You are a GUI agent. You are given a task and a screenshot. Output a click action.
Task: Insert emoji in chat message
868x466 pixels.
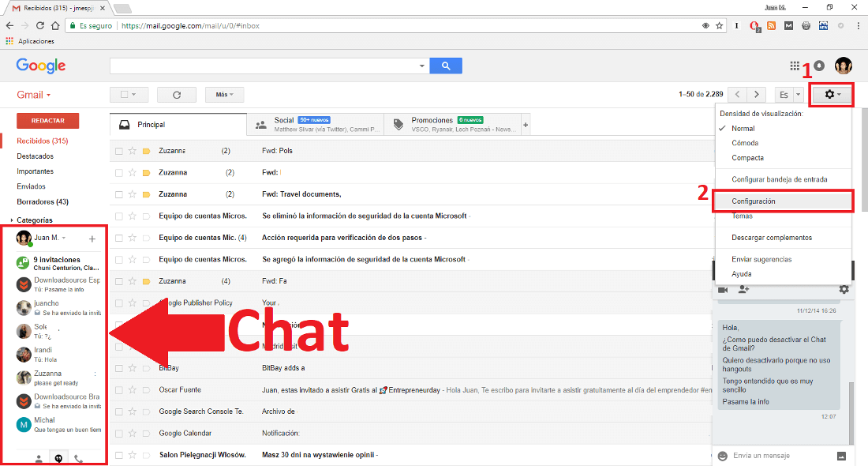point(722,456)
